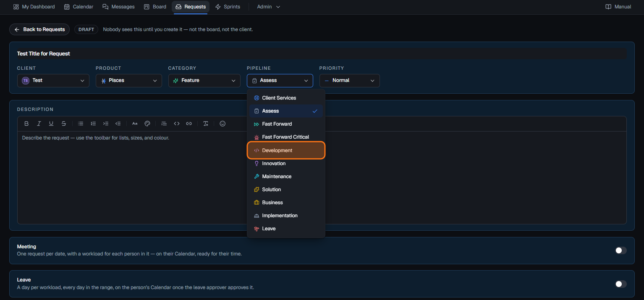
Task: Clear text formatting with the Tx icon
Action: coord(206,124)
